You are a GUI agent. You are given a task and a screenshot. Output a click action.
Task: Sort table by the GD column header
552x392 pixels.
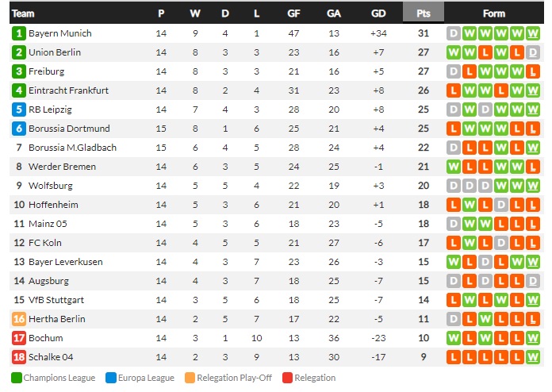[x=378, y=13]
